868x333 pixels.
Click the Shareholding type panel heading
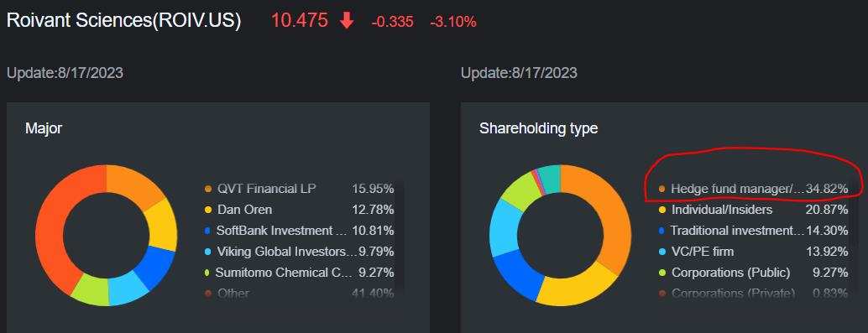539,129
